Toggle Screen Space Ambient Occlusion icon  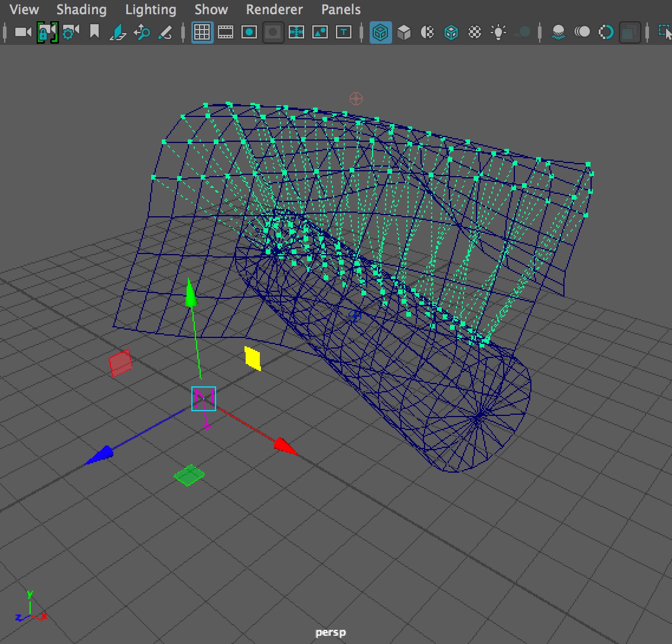coord(558,32)
